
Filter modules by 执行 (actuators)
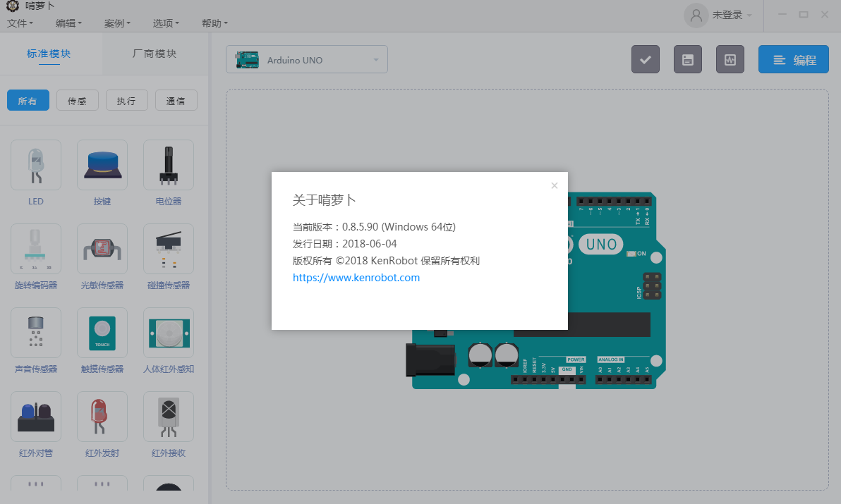(126, 101)
